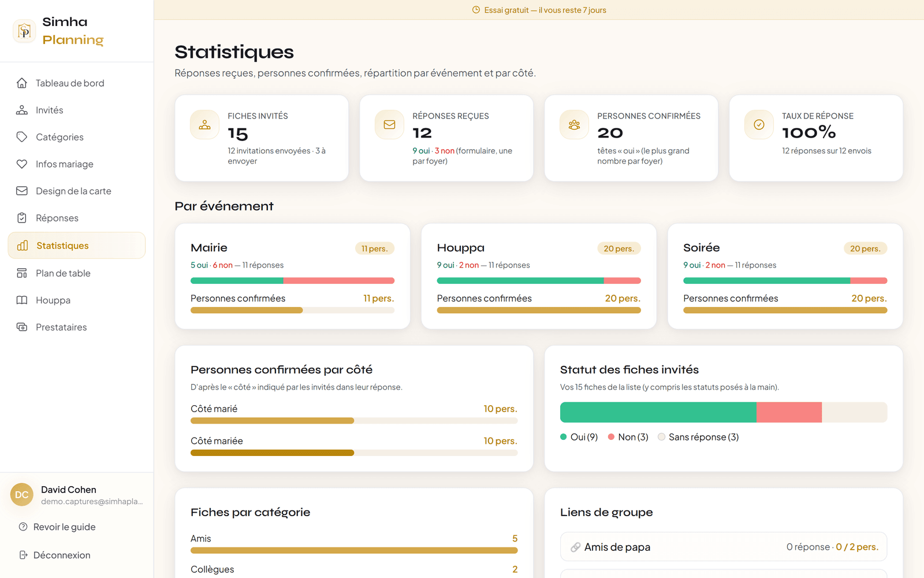Click the "Collègues" category label
Screen dimensions: 924x578
point(213,569)
